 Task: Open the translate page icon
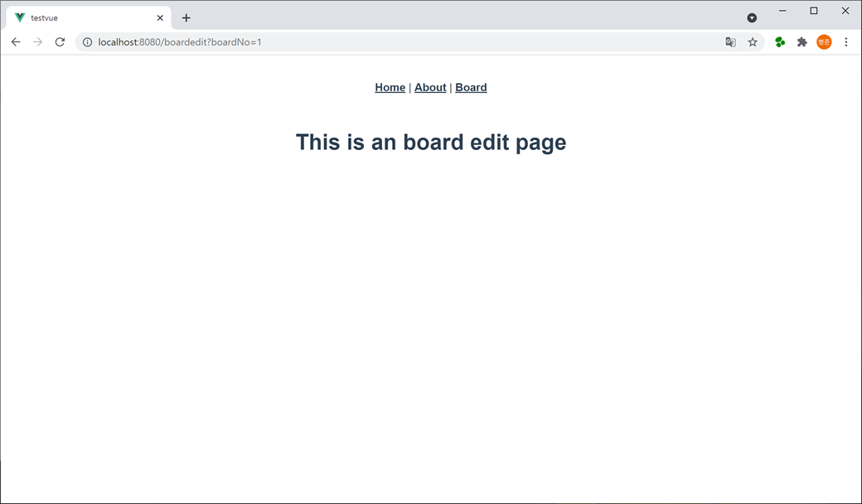pyautogui.click(x=730, y=41)
